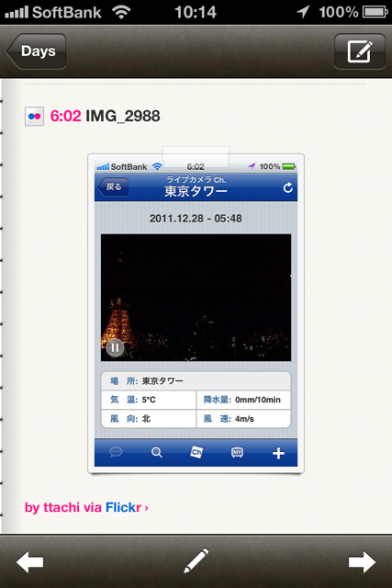The width and height of the screenshot is (392, 588).
Task: Tap the location arrow in the status bar
Action: tap(303, 12)
